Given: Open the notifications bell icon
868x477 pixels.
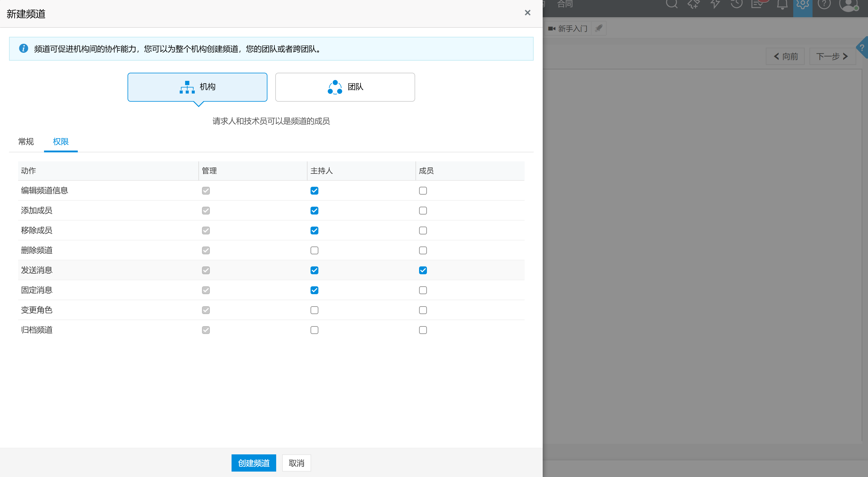Looking at the screenshot, I should tap(782, 5).
